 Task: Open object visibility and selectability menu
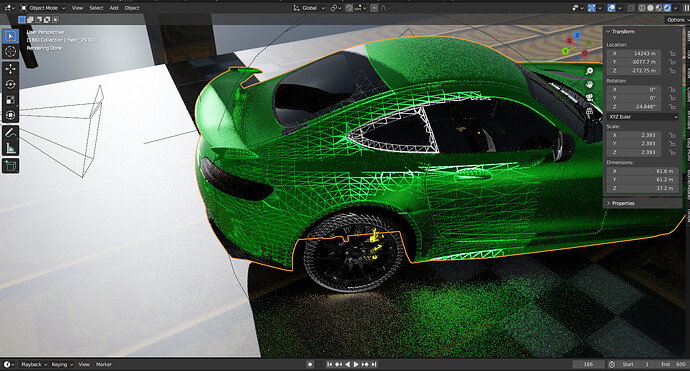tap(577, 8)
